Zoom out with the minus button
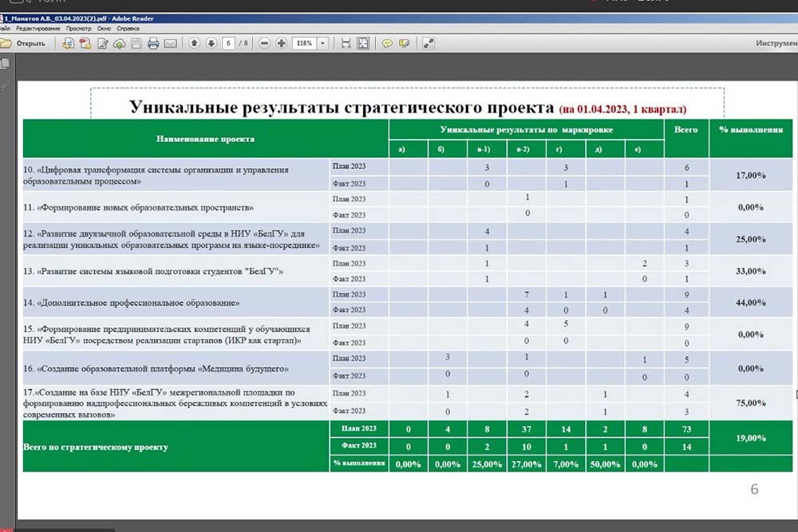The height and width of the screenshot is (532, 798). pyautogui.click(x=265, y=43)
